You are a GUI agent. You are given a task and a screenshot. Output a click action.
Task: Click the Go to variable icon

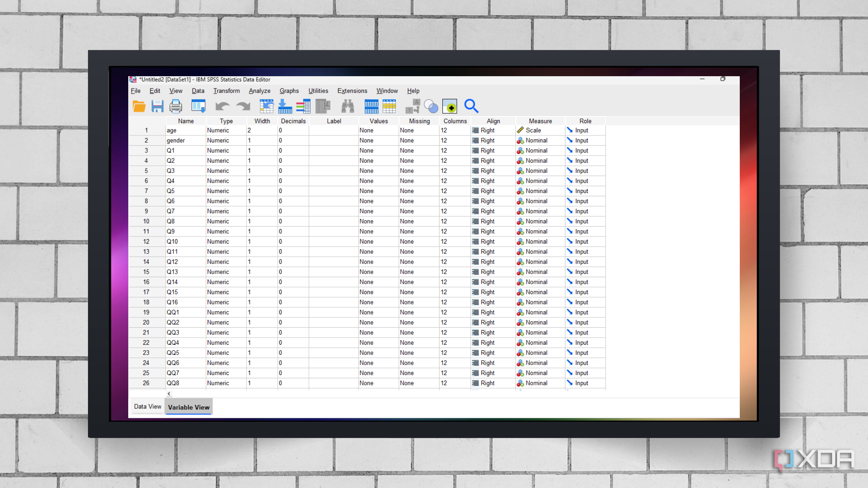click(285, 107)
